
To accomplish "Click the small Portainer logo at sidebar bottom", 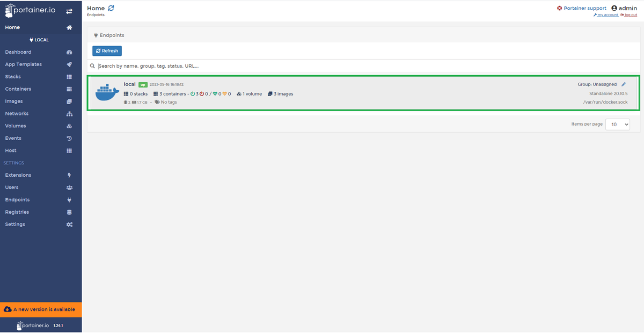I will [x=33, y=325].
